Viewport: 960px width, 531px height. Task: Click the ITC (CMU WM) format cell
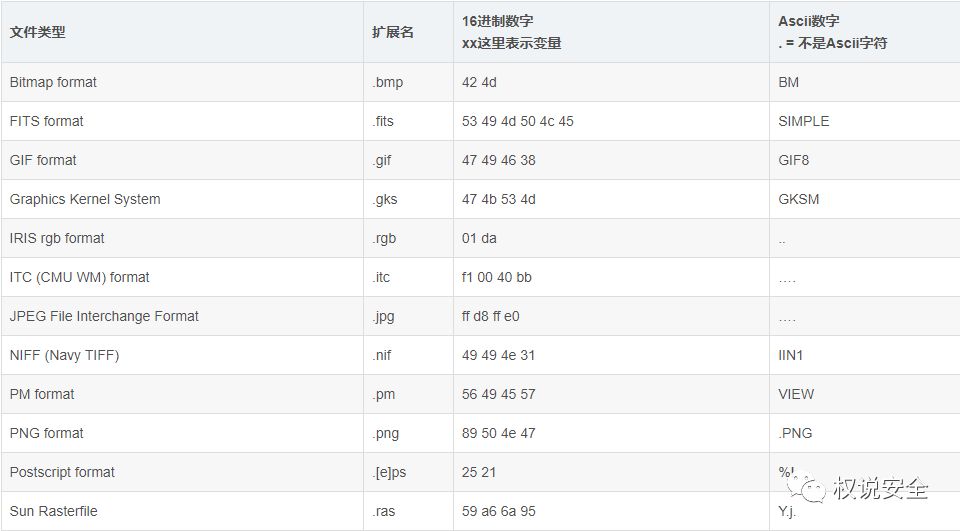[x=78, y=277]
